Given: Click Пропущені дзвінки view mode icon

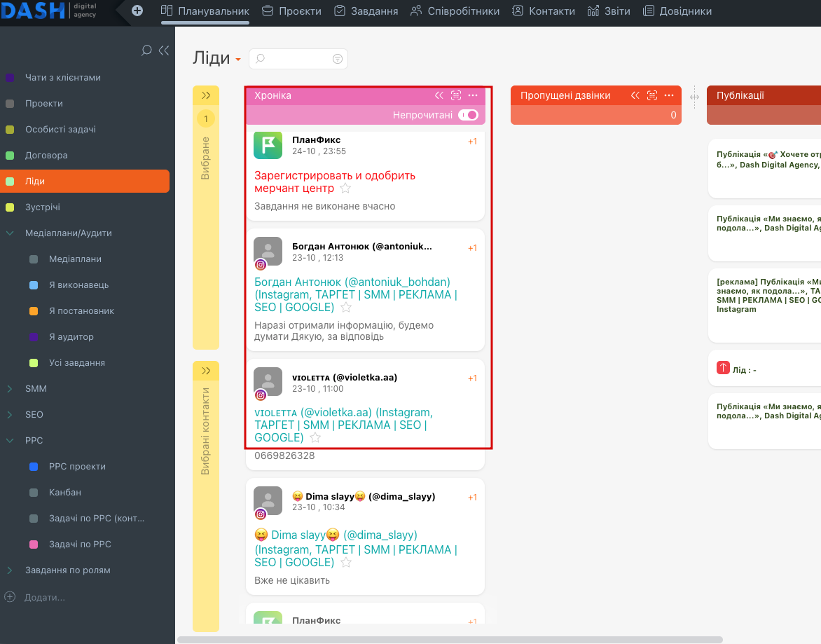Looking at the screenshot, I should pyautogui.click(x=652, y=95).
